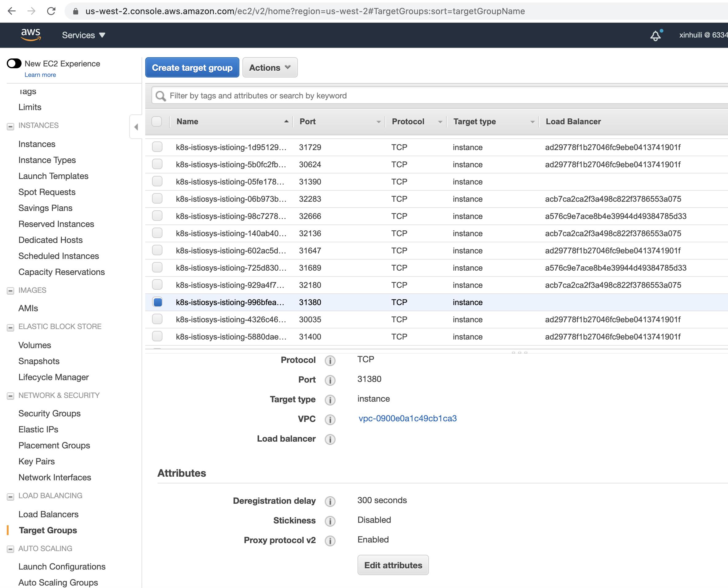Image resolution: width=728 pixels, height=588 pixels.
Task: Collapse the NETWORK & SECURITY section
Action: (10, 396)
